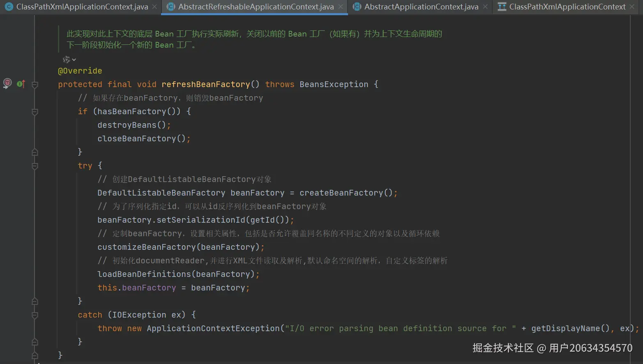Click this.beanFactory field assignment

(136, 288)
